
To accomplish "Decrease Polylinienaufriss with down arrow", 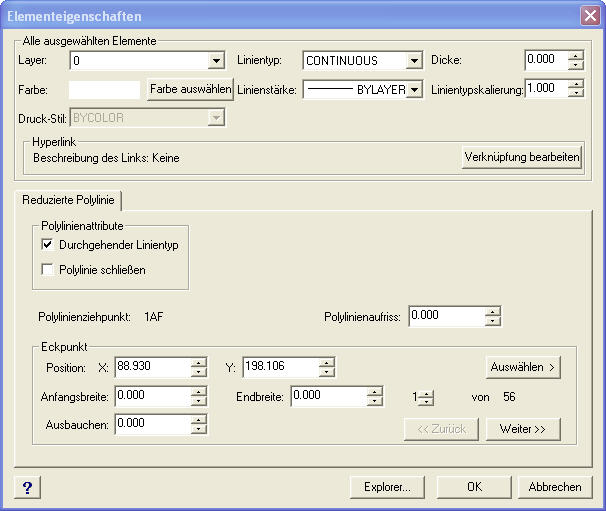I will (492, 321).
